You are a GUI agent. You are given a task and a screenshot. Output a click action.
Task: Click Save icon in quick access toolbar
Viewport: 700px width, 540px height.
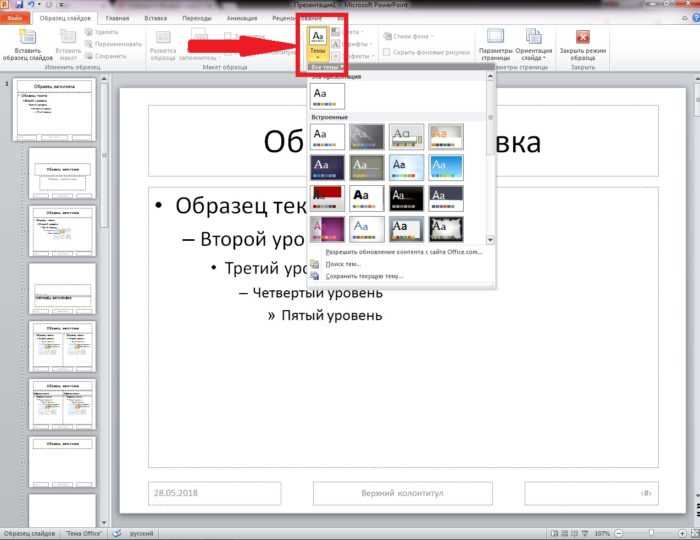coord(19,4)
